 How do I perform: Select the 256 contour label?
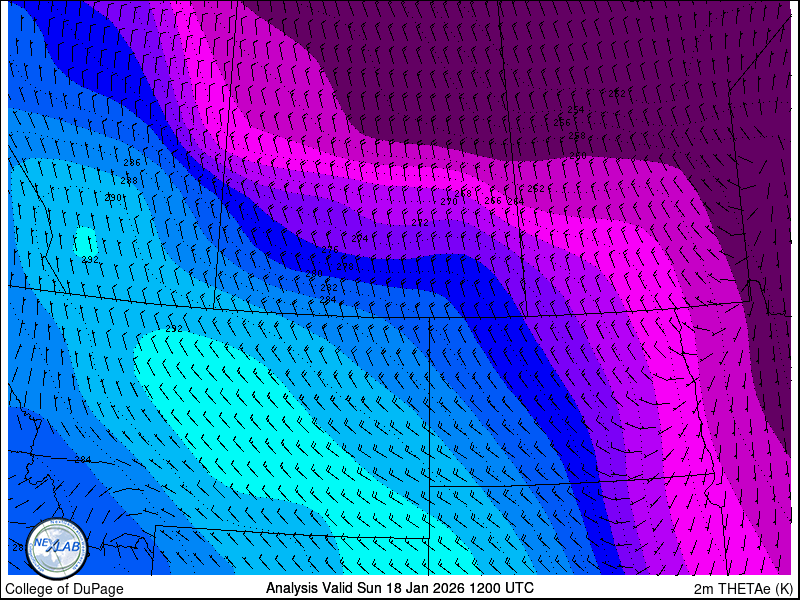point(562,122)
